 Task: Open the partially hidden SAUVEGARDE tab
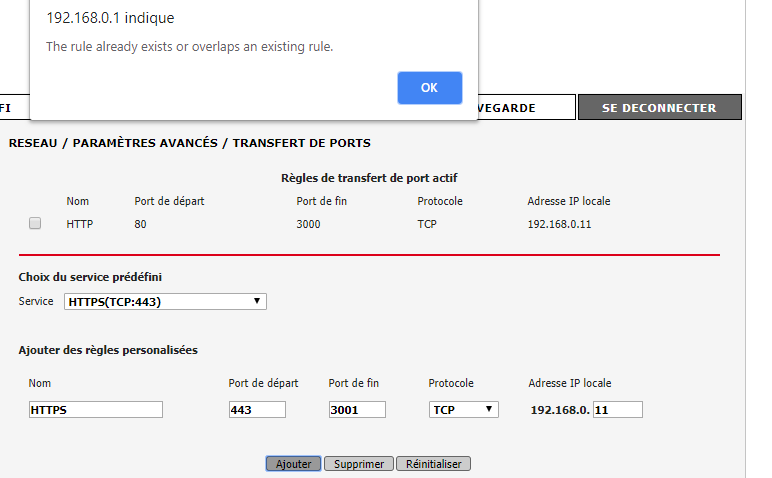525,108
